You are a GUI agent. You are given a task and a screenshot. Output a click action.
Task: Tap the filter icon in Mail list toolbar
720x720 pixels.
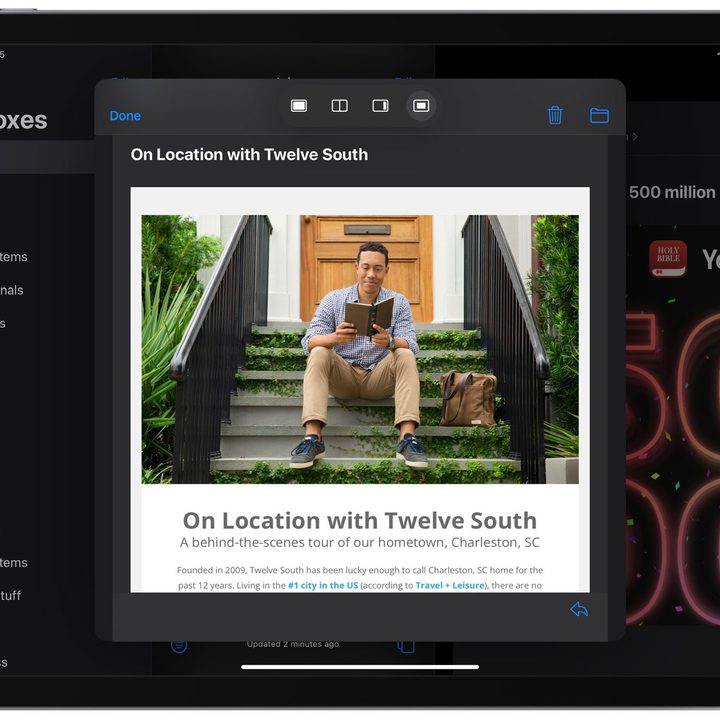coord(179,645)
